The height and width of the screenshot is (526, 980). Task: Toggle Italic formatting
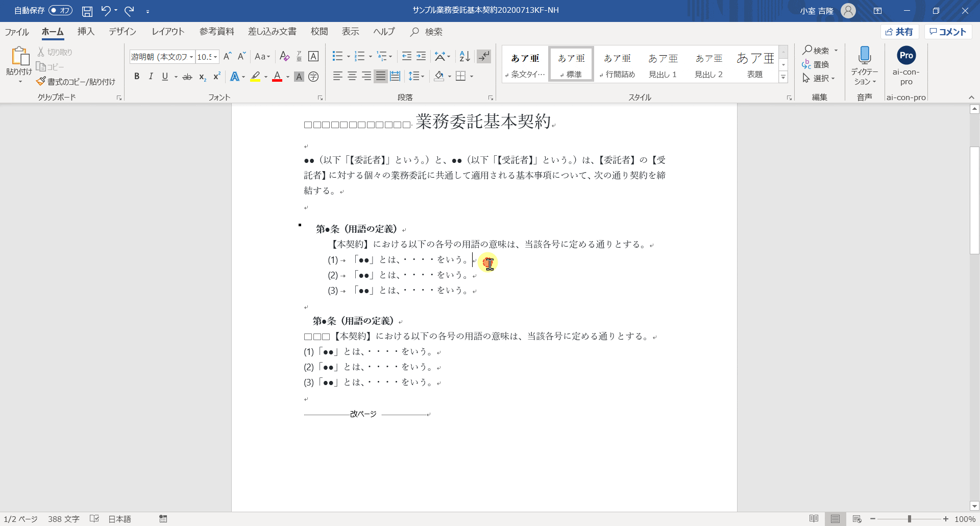click(x=151, y=77)
